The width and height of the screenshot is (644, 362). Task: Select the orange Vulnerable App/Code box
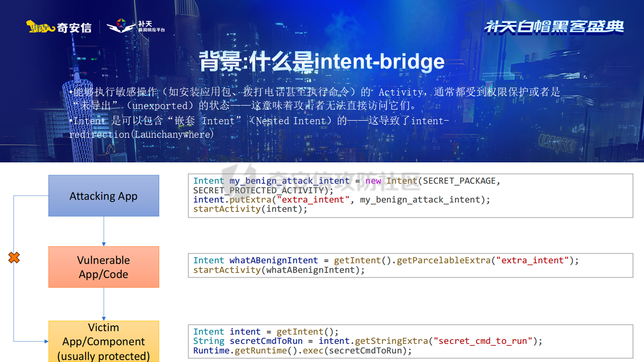(104, 267)
